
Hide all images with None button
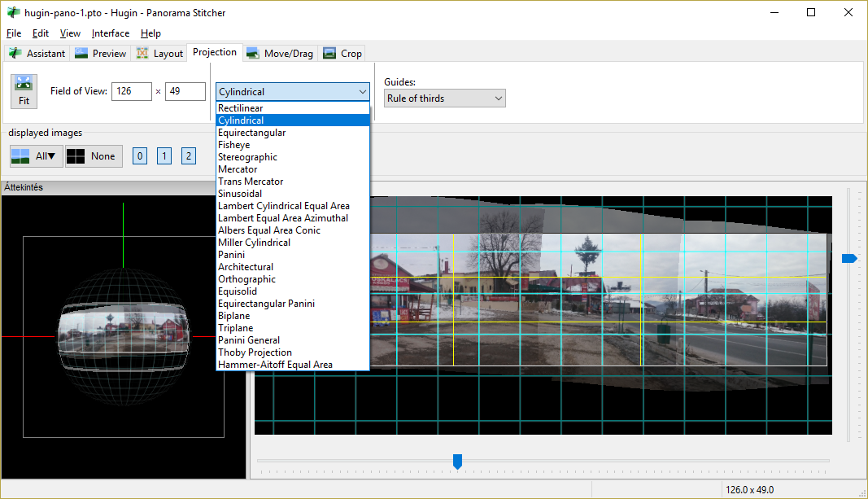(x=94, y=156)
